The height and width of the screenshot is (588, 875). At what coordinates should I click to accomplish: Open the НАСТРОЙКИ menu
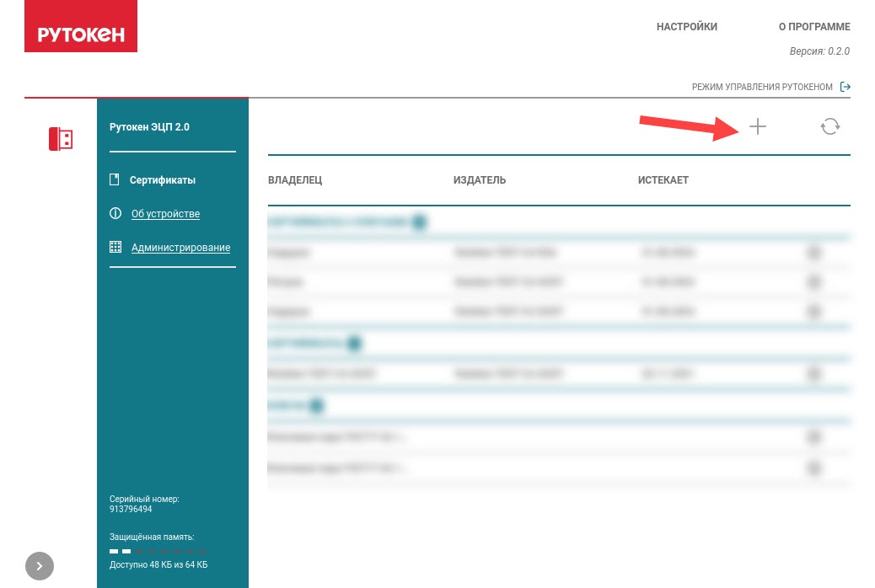point(686,27)
